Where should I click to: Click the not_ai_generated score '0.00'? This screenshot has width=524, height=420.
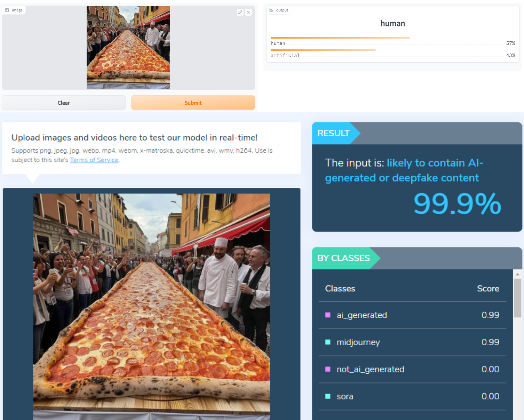pyautogui.click(x=490, y=369)
